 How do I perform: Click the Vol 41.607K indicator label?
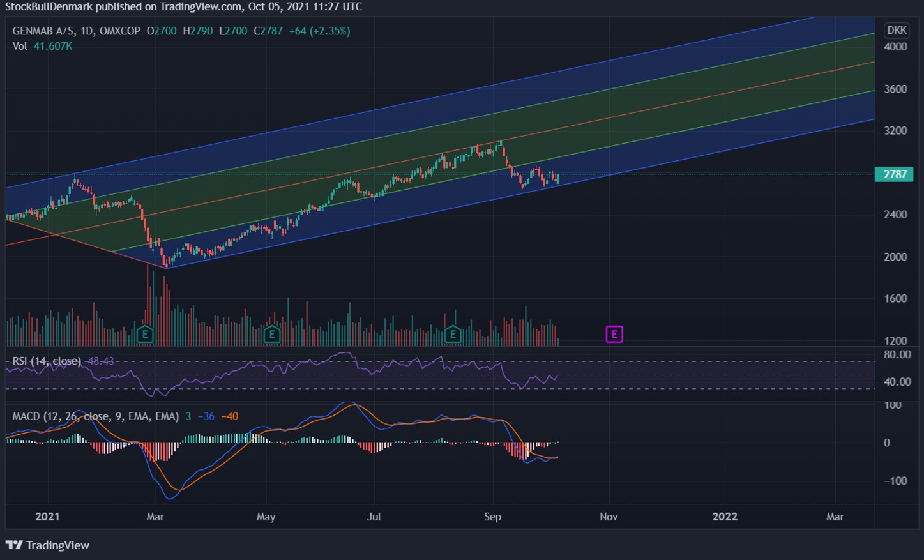tap(42, 46)
